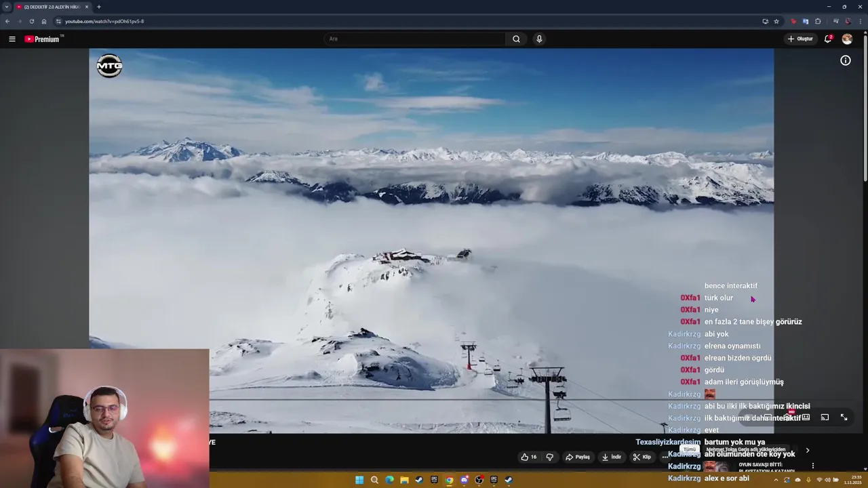Open the browser home page button
This screenshot has height=488, width=868.
point(44,21)
